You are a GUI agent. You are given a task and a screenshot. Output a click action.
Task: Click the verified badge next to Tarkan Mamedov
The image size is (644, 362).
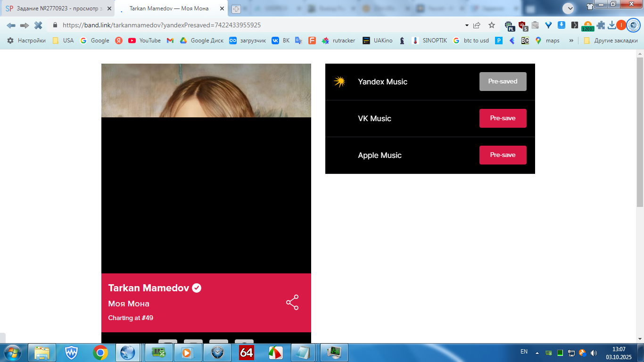tap(197, 288)
